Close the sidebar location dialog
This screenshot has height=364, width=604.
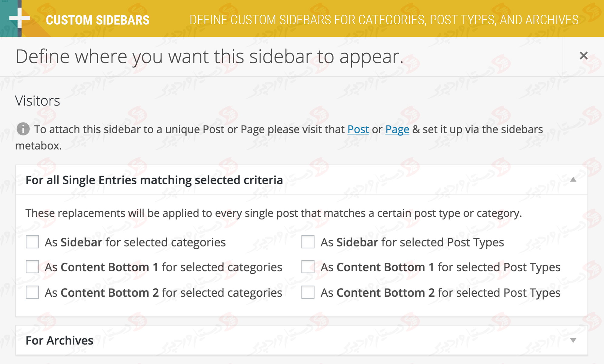click(583, 56)
